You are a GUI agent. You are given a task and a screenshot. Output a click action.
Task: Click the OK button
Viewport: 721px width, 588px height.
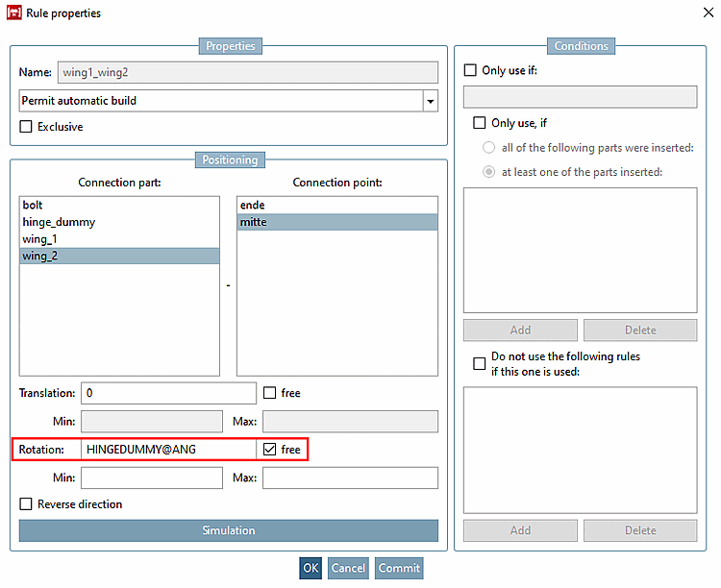tap(311, 568)
